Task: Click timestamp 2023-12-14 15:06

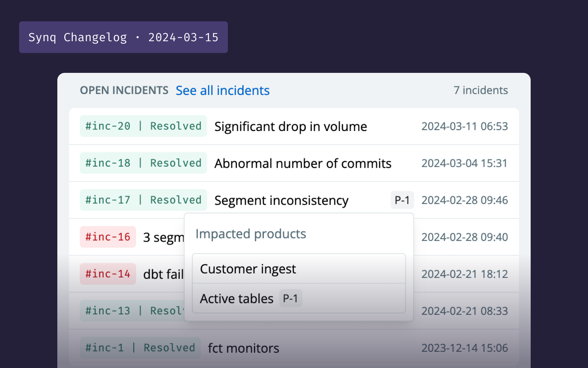Action: click(x=465, y=348)
